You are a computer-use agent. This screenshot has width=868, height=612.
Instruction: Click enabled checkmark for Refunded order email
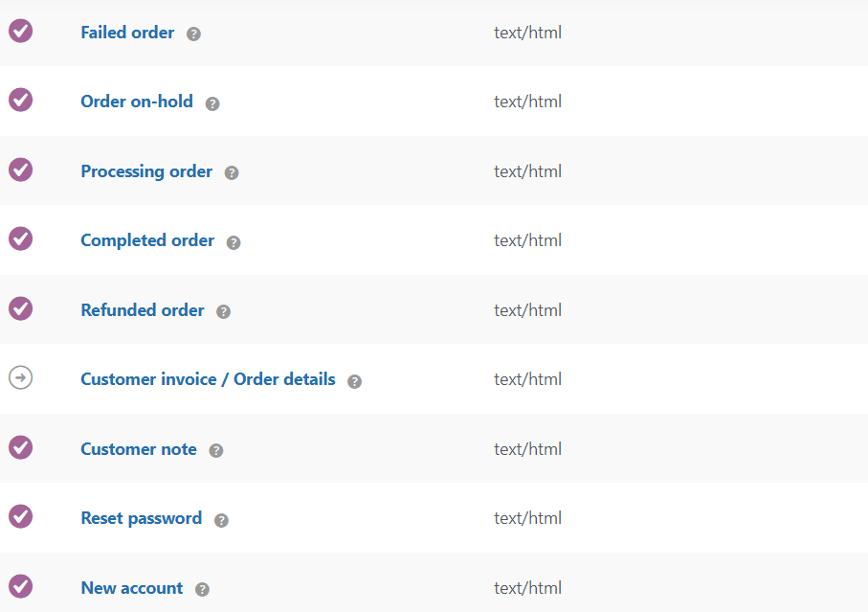20,308
